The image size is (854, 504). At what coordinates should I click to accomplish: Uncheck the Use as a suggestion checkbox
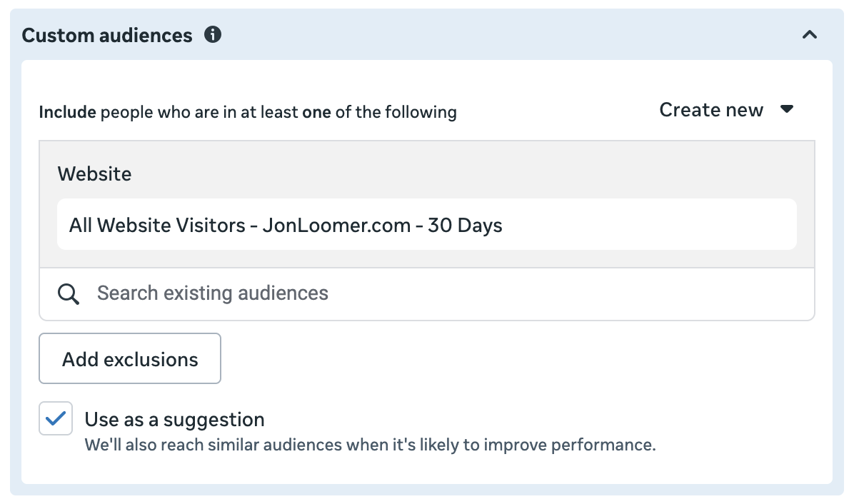(x=56, y=419)
